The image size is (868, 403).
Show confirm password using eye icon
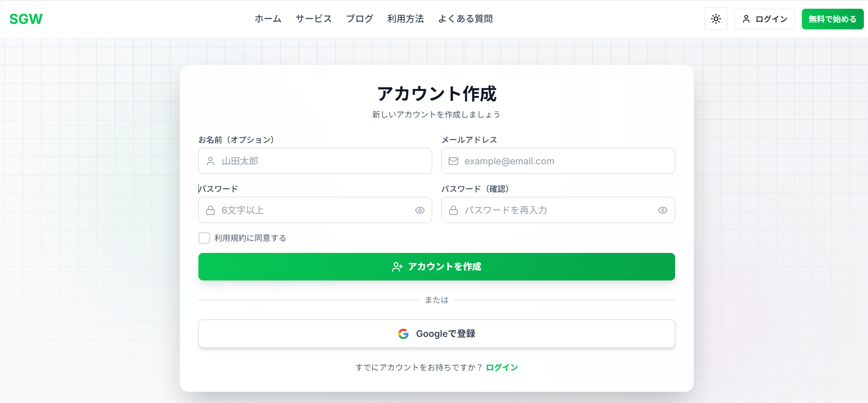click(662, 210)
